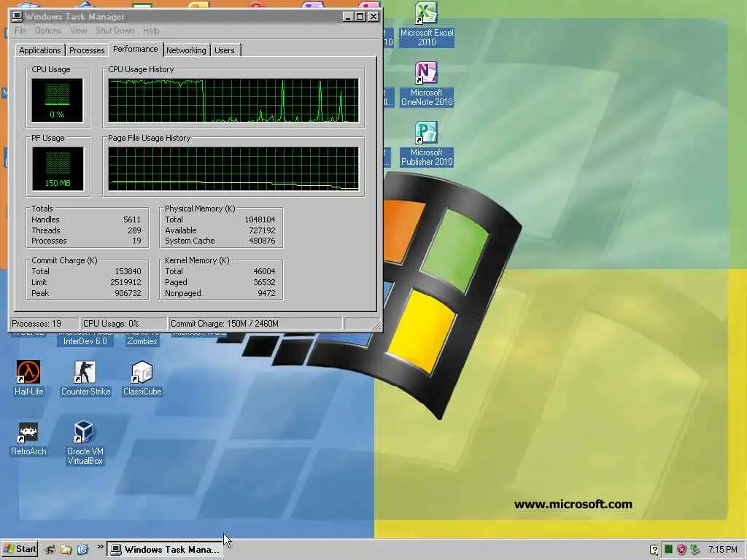Launch Counter-Strike from the desktop

[x=85, y=378]
